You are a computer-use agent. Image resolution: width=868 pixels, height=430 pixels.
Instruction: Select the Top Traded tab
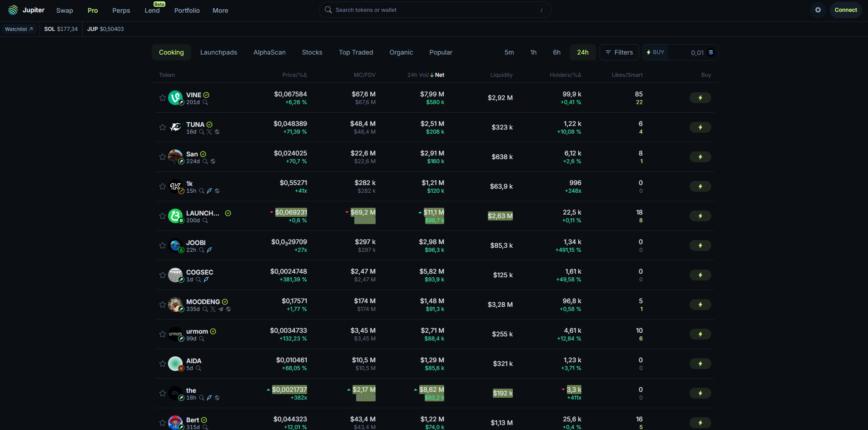click(x=356, y=52)
